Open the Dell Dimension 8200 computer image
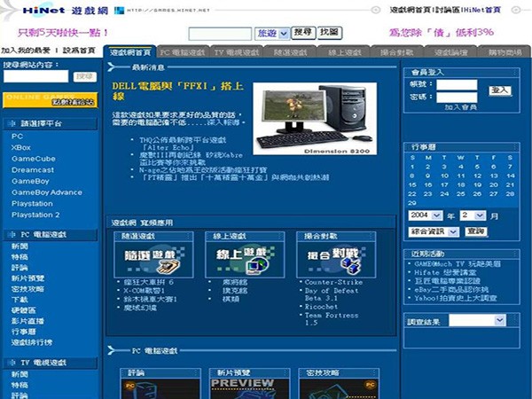The image size is (532, 399). click(315, 119)
